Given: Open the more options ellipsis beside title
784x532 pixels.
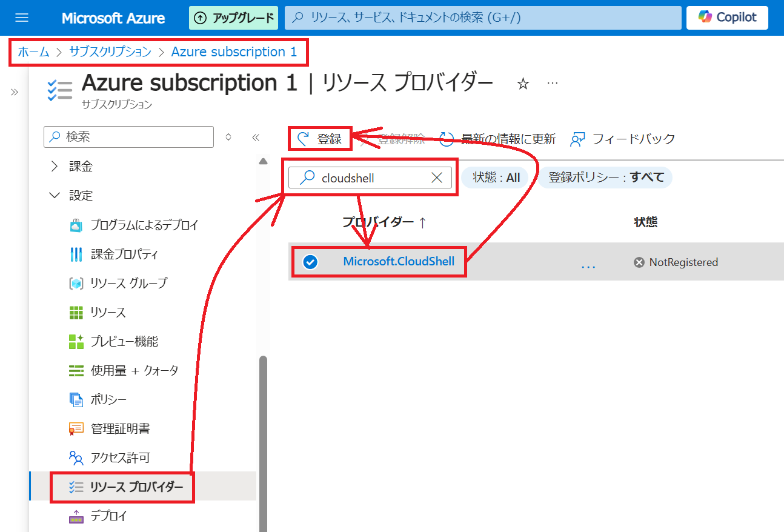Looking at the screenshot, I should [x=553, y=84].
